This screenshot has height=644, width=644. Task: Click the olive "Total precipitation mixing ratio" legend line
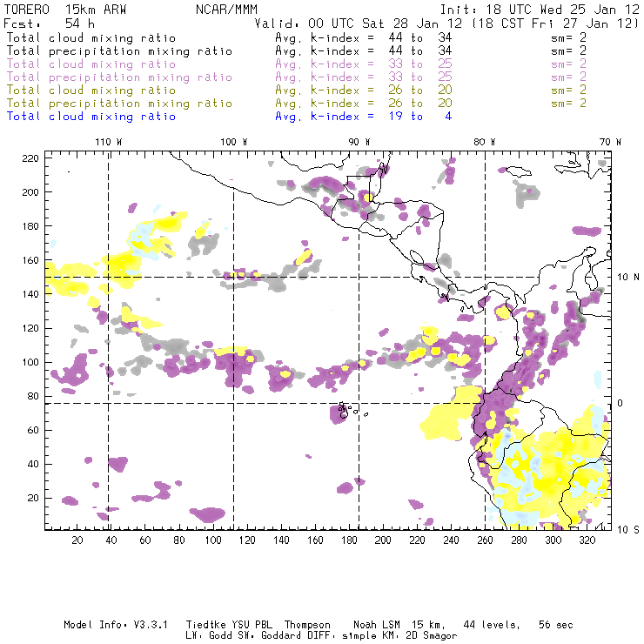pos(119,104)
